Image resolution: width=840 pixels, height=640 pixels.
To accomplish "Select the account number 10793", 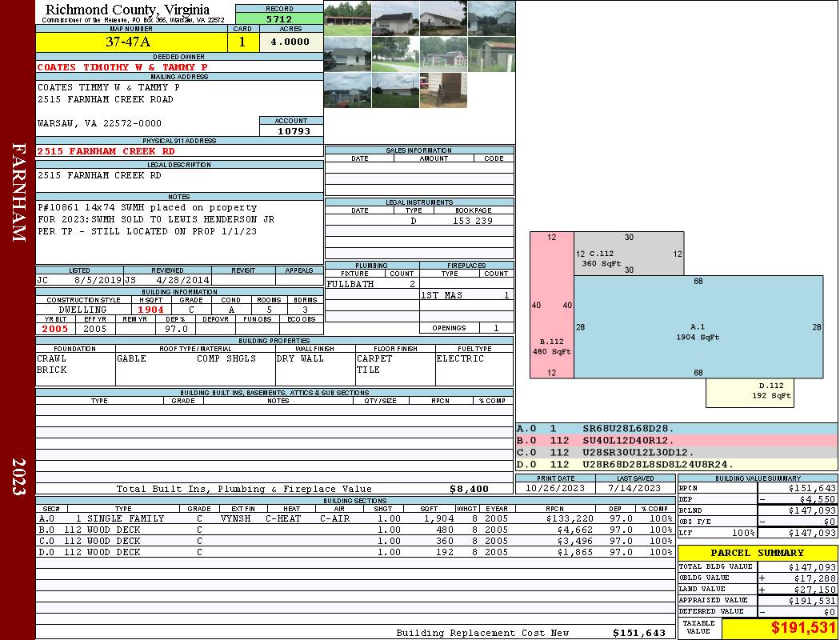I will [x=291, y=130].
